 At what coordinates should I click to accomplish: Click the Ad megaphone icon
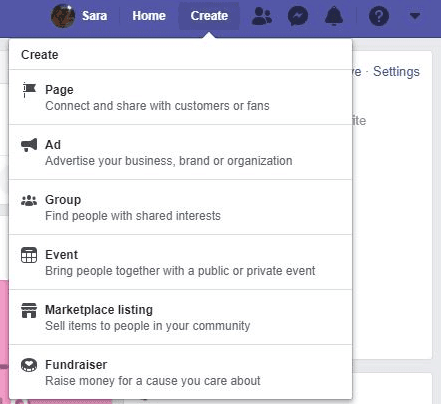pyautogui.click(x=29, y=145)
